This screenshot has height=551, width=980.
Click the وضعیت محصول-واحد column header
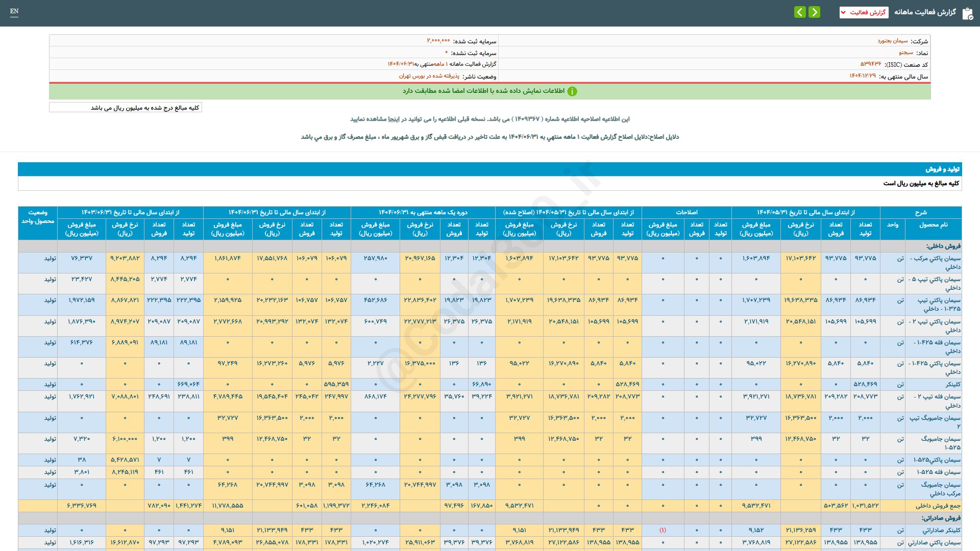coord(38,217)
